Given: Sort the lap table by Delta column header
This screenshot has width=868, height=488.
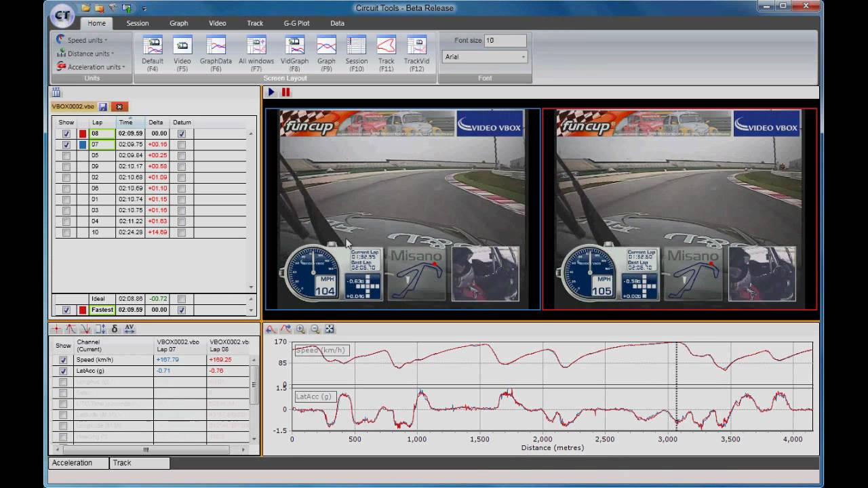Looking at the screenshot, I should [156, 123].
